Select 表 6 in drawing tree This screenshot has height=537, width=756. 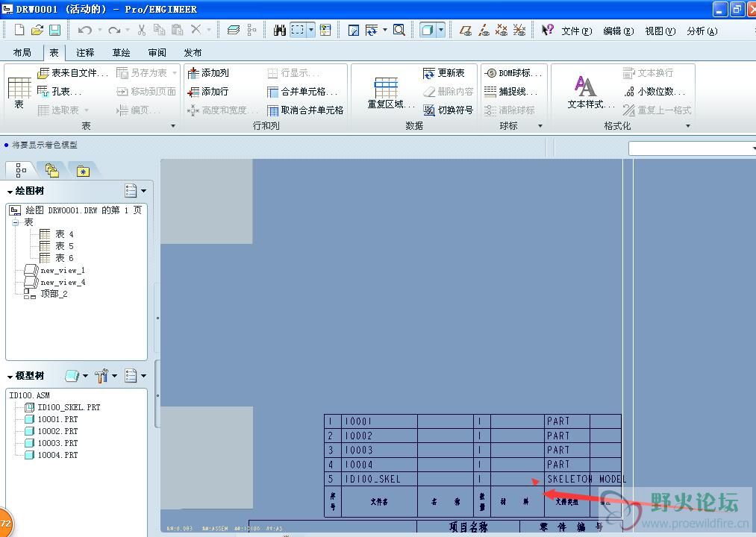pos(57,258)
